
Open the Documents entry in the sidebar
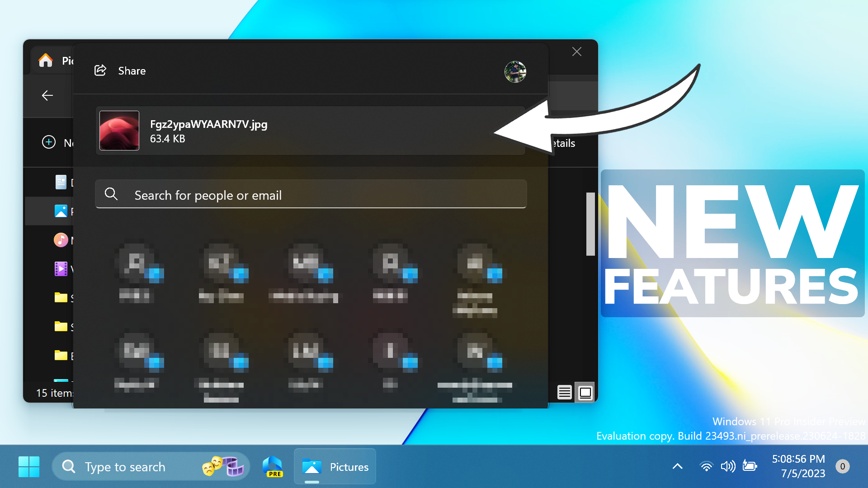click(x=61, y=182)
